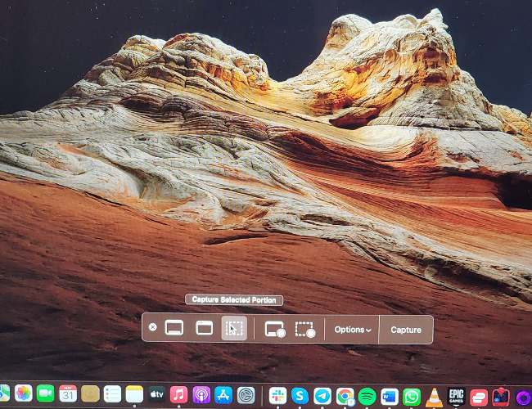532x409 pixels.
Task: Select Capture Selected Window icon
Action: [x=205, y=328]
